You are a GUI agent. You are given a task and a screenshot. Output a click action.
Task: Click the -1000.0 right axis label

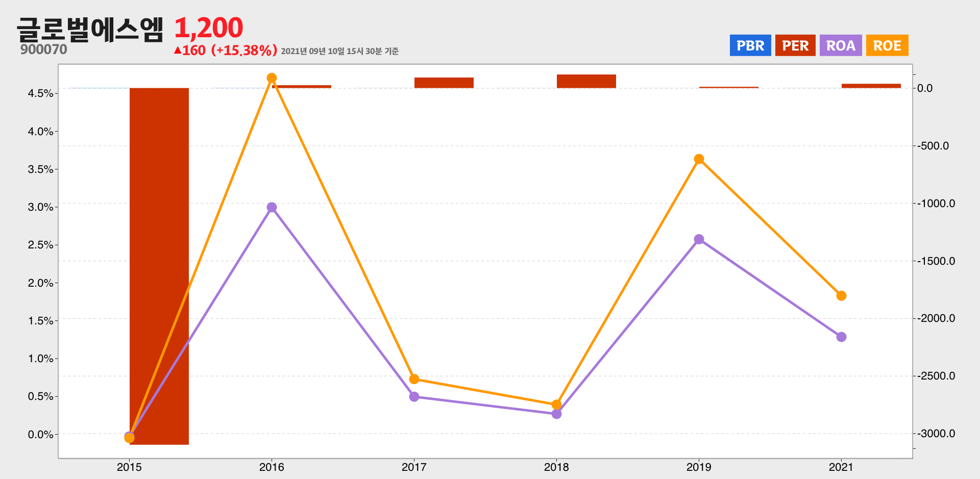point(936,204)
